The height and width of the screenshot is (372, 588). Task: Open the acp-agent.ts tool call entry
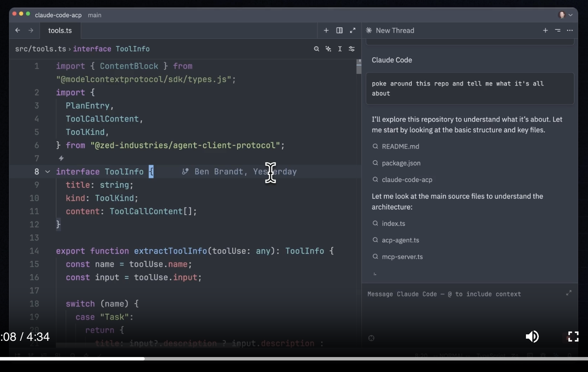400,240
